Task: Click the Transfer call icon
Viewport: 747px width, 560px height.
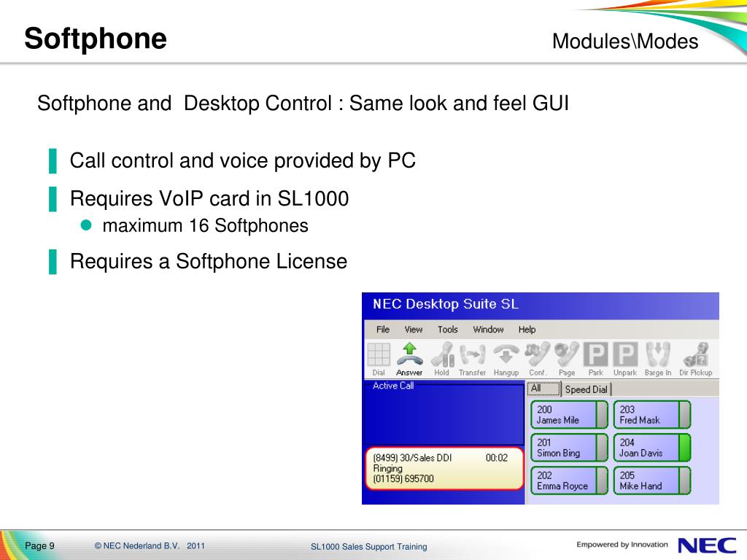Action: (472, 359)
